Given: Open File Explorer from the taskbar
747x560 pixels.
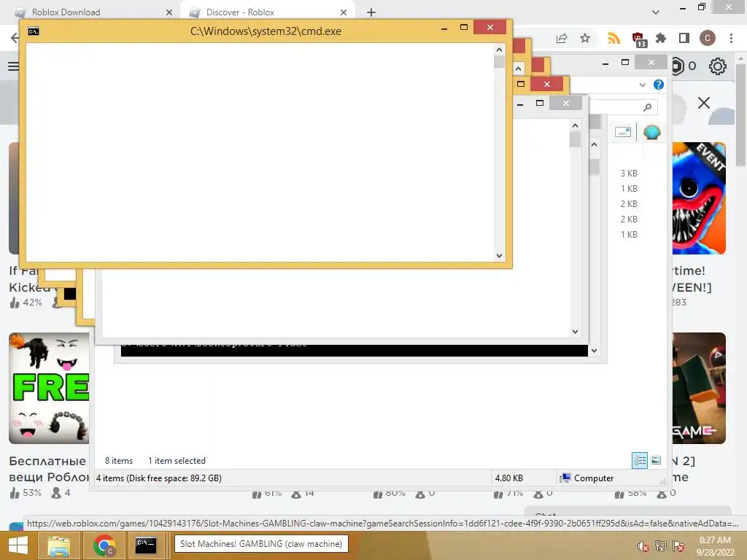Looking at the screenshot, I should [x=59, y=545].
